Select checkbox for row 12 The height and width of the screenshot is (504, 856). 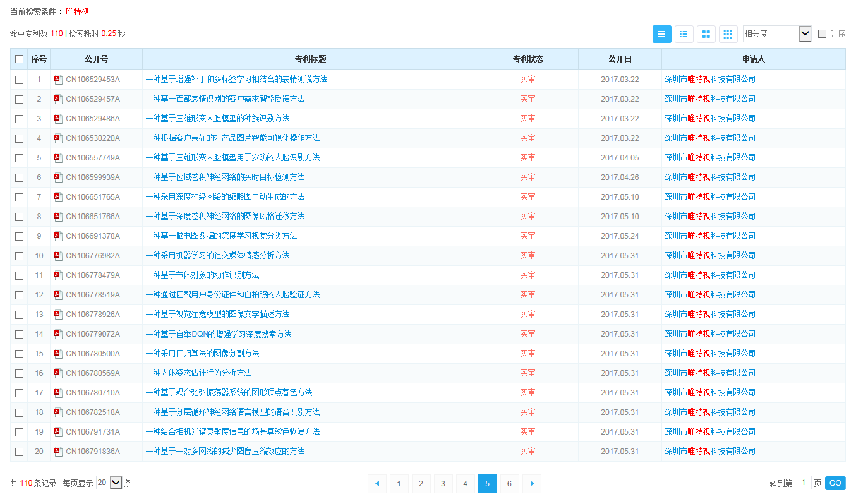coord(20,295)
